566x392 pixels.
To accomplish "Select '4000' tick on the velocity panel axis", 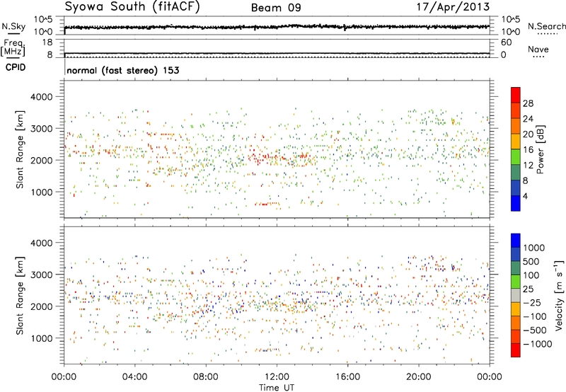I will coord(42,243).
